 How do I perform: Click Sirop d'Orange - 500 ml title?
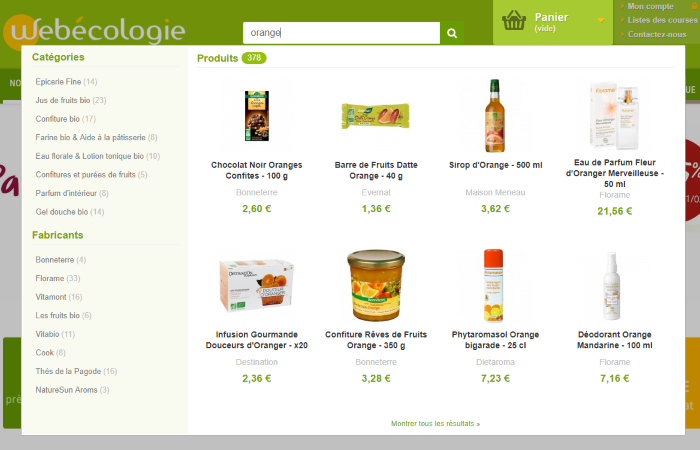point(496,165)
